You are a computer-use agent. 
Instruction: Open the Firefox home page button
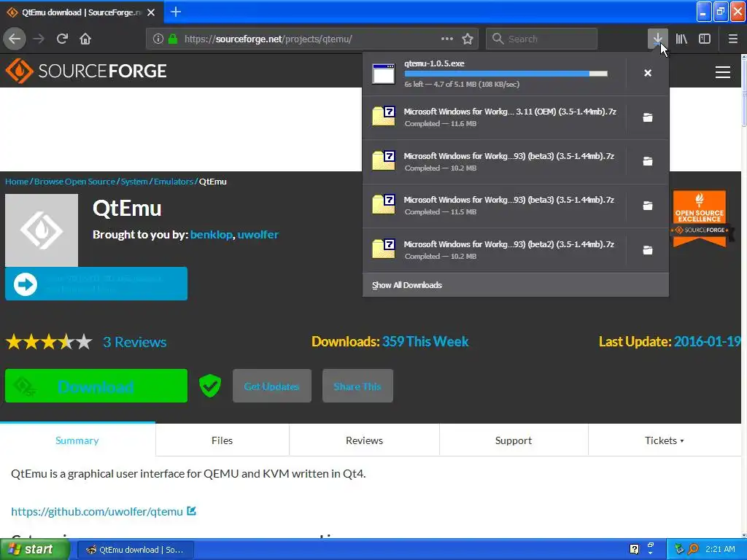[x=85, y=39]
